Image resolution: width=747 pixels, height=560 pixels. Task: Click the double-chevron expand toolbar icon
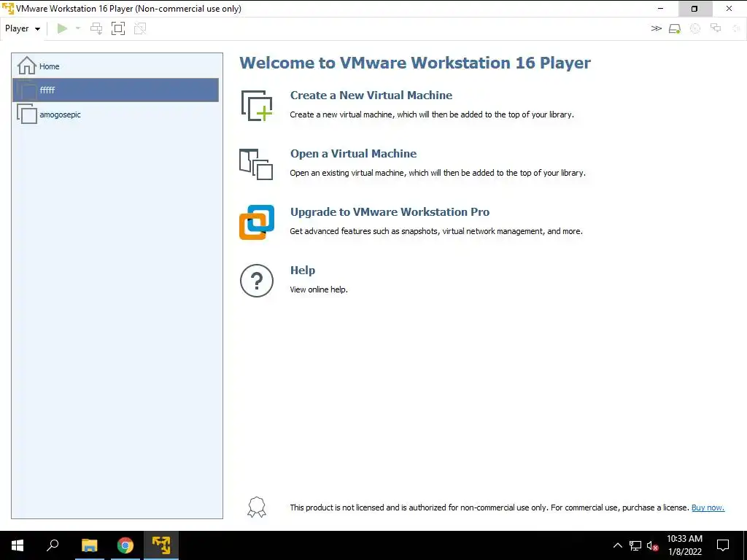(x=656, y=28)
